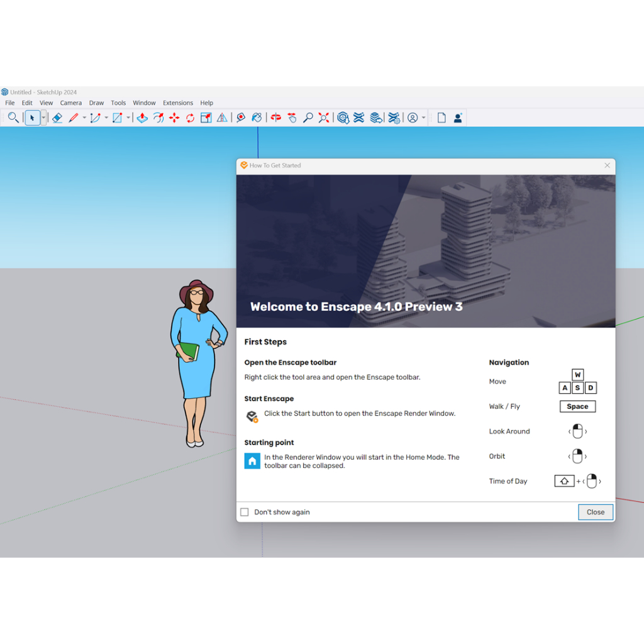Pick the Tape Measure tool
Viewport: 644px width, 644px height.
point(240,118)
